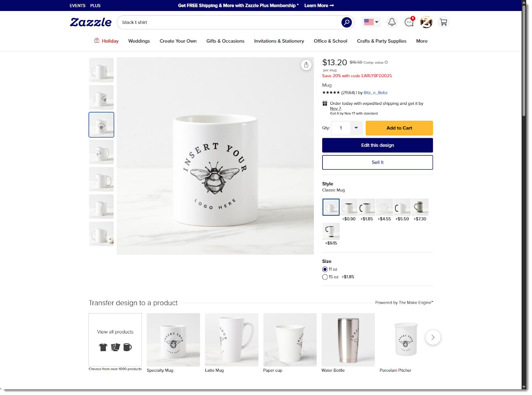532x395 pixels.
Task: Select the 15 oz size option
Action: coord(325,277)
